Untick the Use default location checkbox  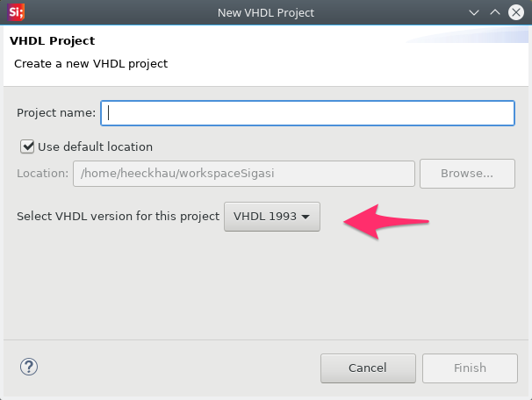[x=27, y=146]
